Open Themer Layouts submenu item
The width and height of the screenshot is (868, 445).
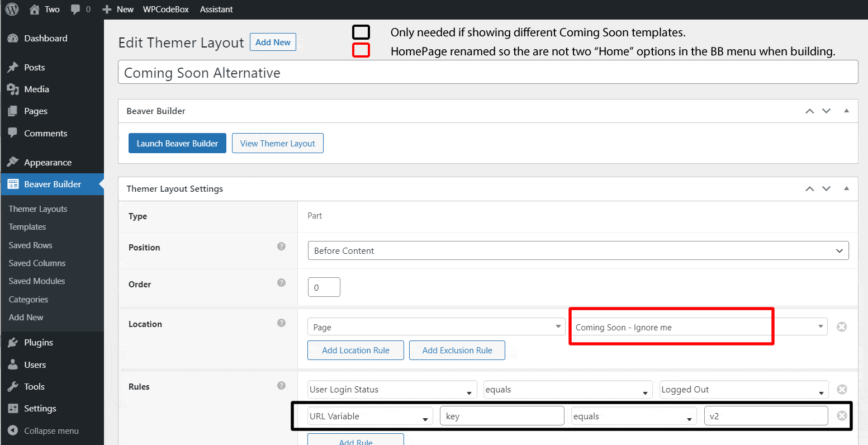click(x=38, y=209)
